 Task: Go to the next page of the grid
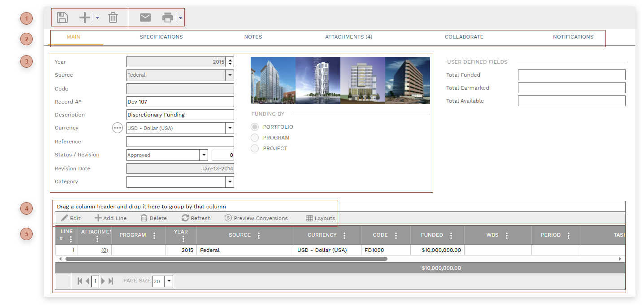pyautogui.click(x=103, y=281)
